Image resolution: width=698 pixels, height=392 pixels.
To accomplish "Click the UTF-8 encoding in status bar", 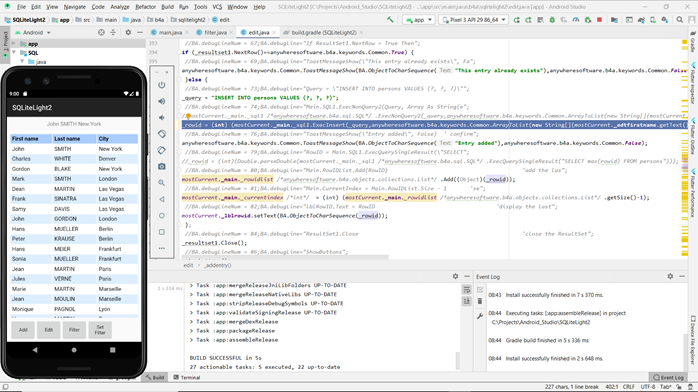I will point(647,387).
